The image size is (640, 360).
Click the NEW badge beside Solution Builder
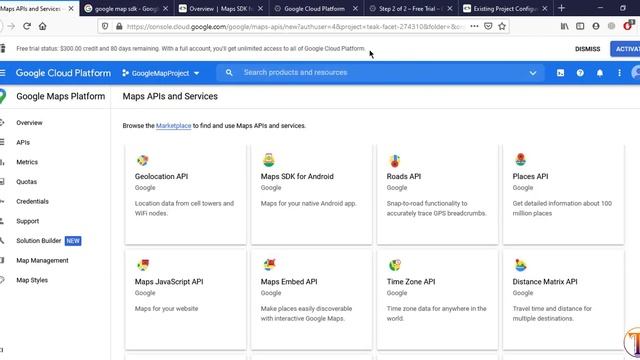click(x=73, y=241)
